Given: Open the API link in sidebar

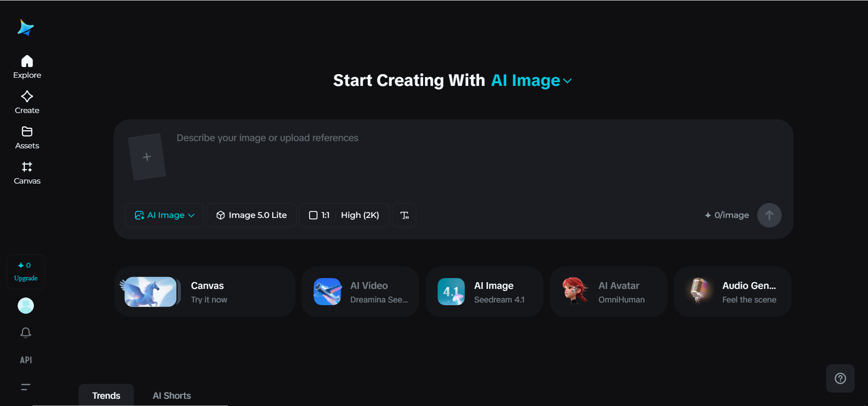Looking at the screenshot, I should (26, 360).
